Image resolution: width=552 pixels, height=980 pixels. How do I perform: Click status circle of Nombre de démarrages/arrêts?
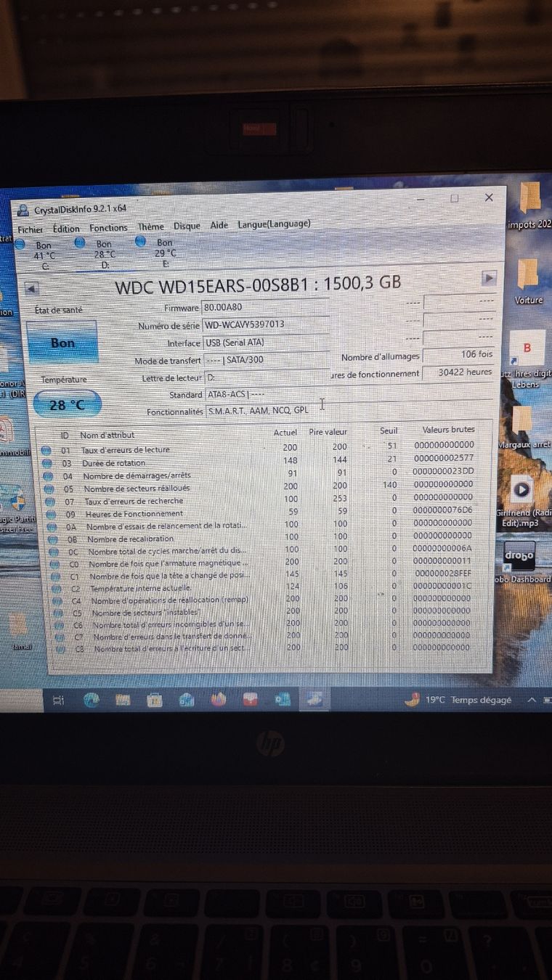click(48, 476)
